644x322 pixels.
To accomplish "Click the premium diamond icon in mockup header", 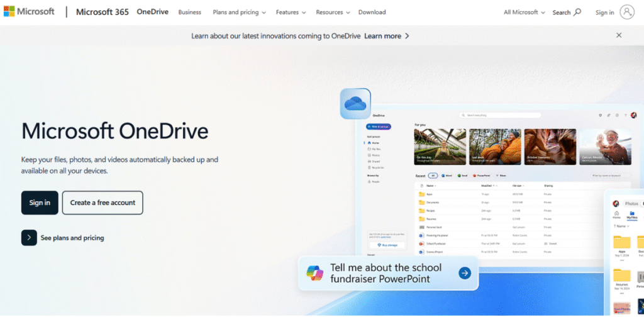I will point(601,116).
